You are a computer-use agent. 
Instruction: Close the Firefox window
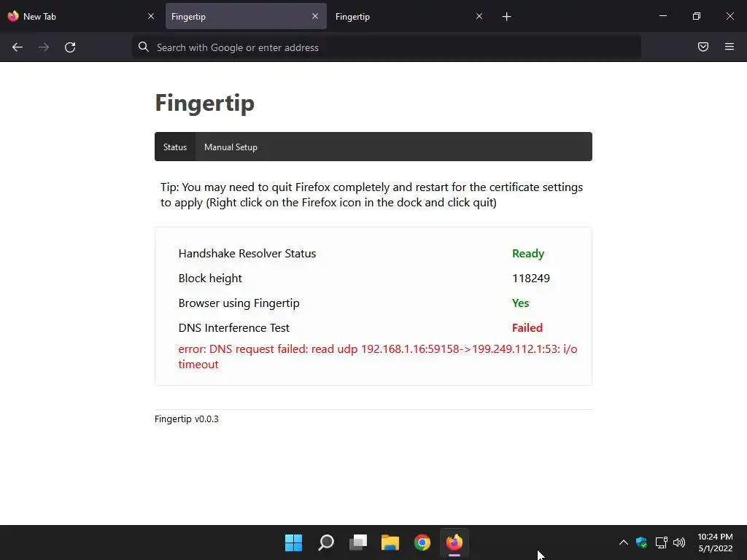(729, 16)
